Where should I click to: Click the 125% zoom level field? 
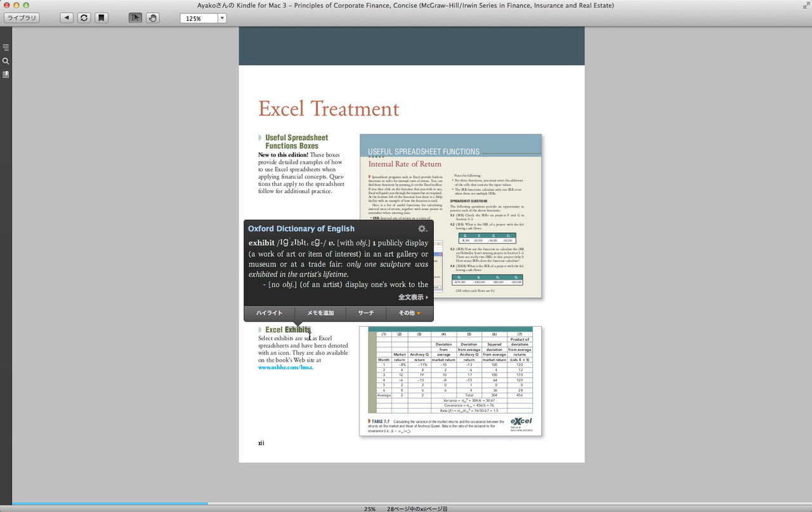tap(199, 18)
